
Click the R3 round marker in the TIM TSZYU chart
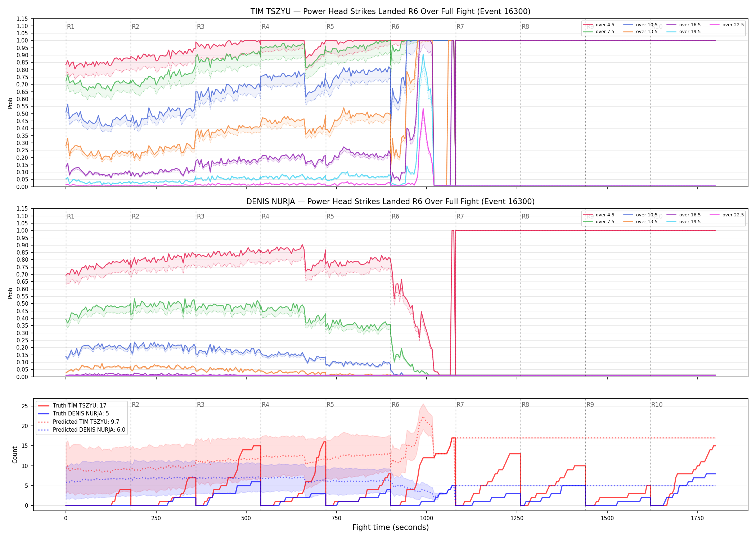click(x=201, y=27)
